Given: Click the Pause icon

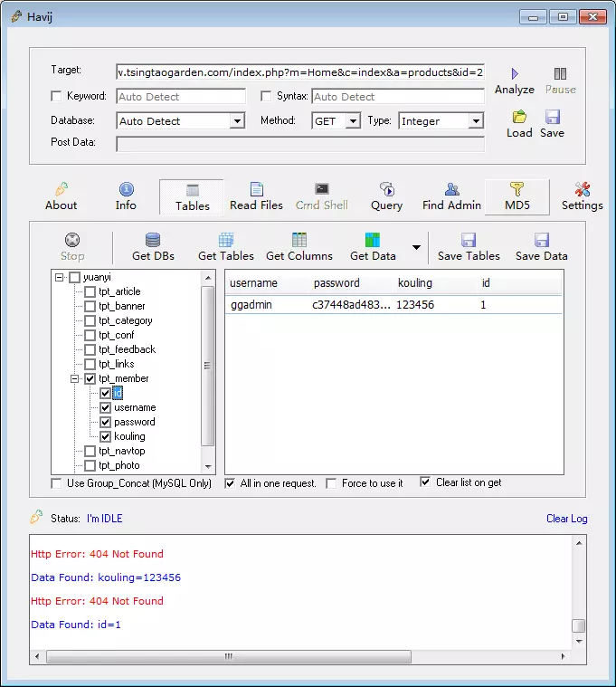Looking at the screenshot, I should 560,73.
